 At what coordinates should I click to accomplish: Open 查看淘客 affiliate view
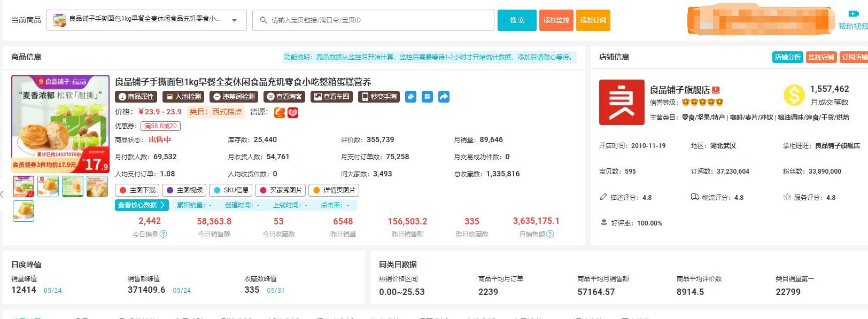tap(284, 97)
